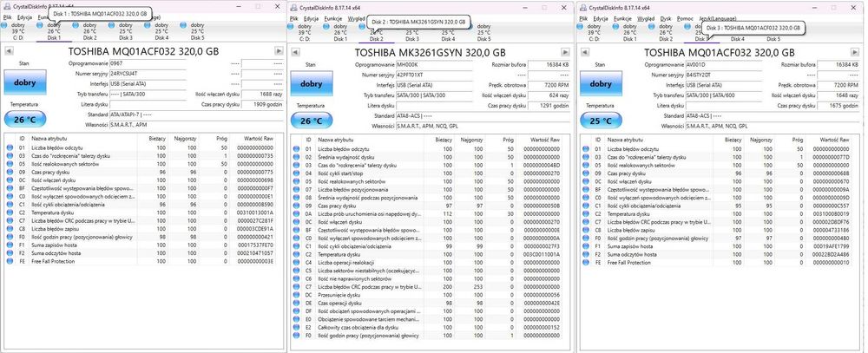Click health circle of Disk 1 in right window
The image size is (868, 353).
pyautogui.click(x=616, y=26)
